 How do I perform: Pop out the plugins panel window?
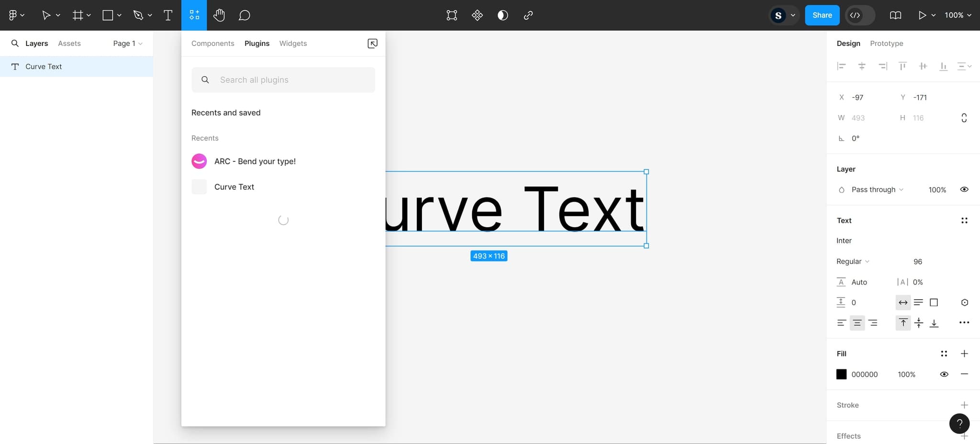[x=372, y=44]
